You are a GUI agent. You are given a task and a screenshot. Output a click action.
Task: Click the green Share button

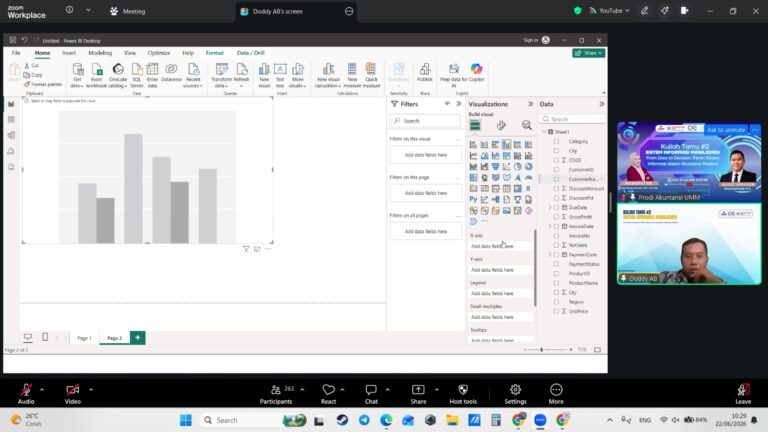point(589,53)
